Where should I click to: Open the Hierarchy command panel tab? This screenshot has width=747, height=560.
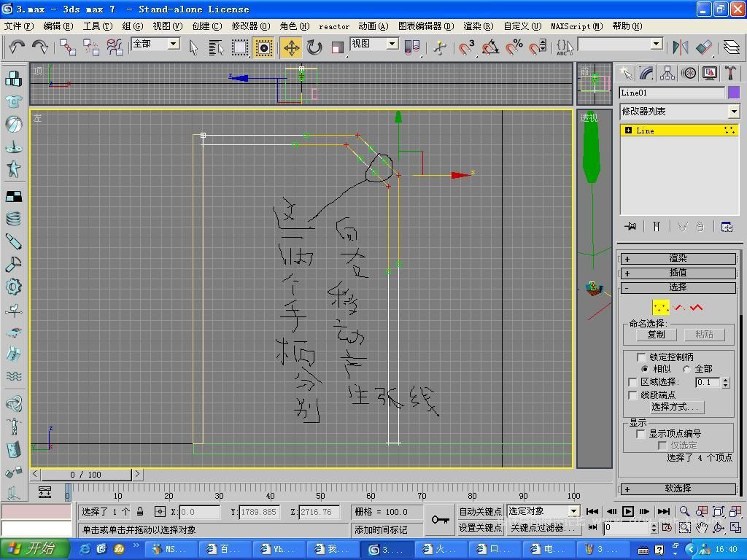tap(667, 74)
